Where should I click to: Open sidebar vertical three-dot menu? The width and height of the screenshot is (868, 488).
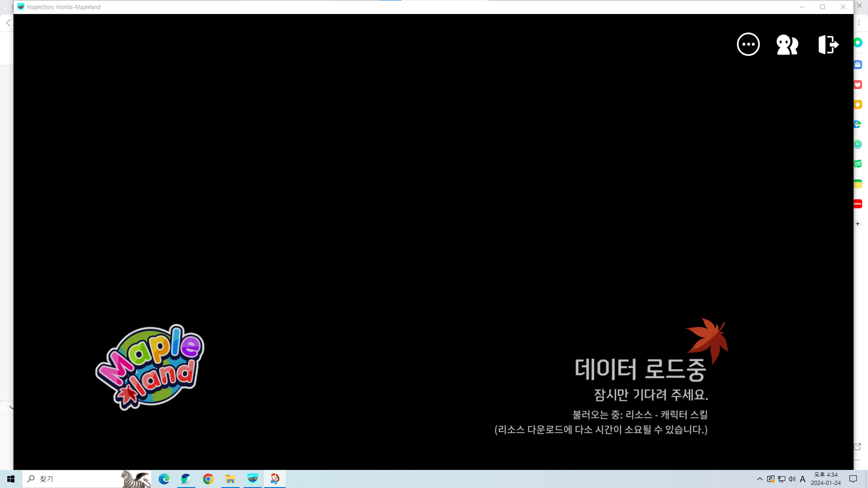(859, 23)
